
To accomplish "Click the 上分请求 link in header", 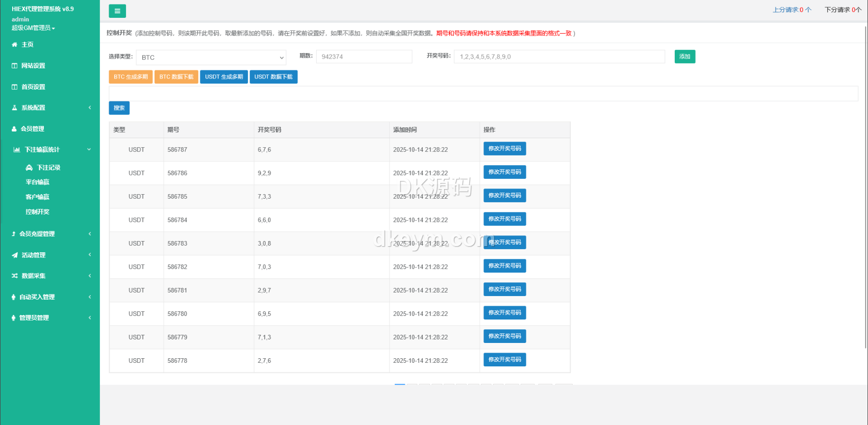I will (x=792, y=10).
